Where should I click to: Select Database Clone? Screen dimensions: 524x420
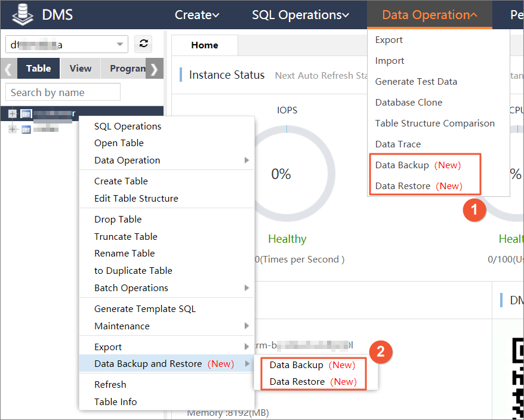[x=409, y=102]
